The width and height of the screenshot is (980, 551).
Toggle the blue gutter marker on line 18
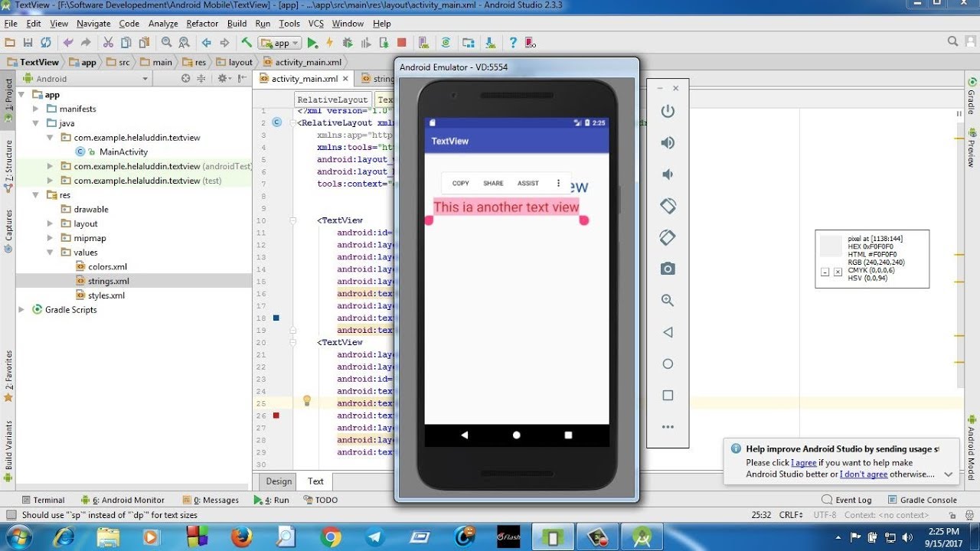click(276, 318)
